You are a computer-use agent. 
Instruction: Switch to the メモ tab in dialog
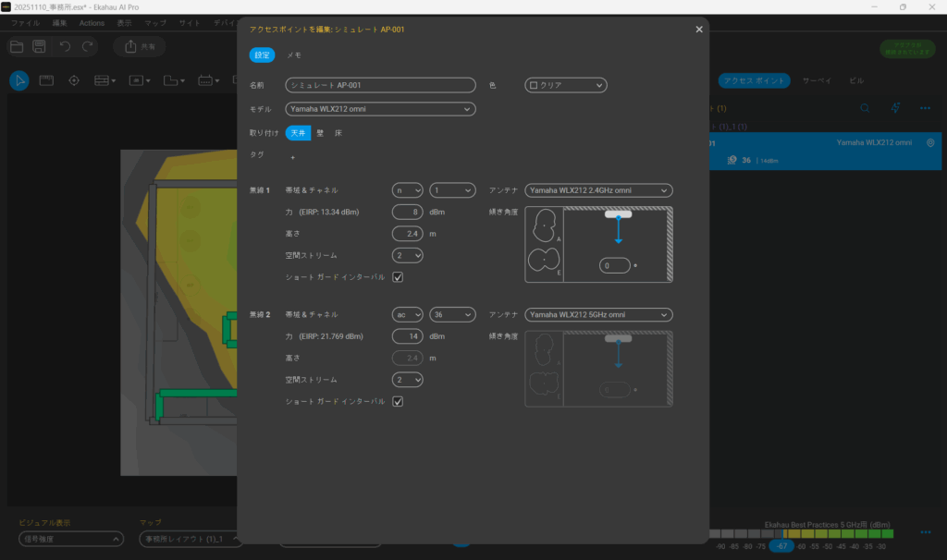(x=293, y=55)
